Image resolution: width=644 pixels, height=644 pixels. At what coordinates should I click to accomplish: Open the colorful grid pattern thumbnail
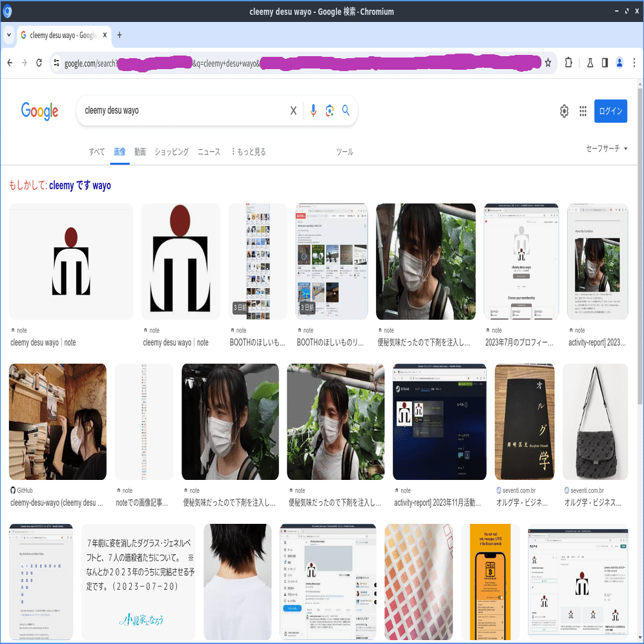419,581
